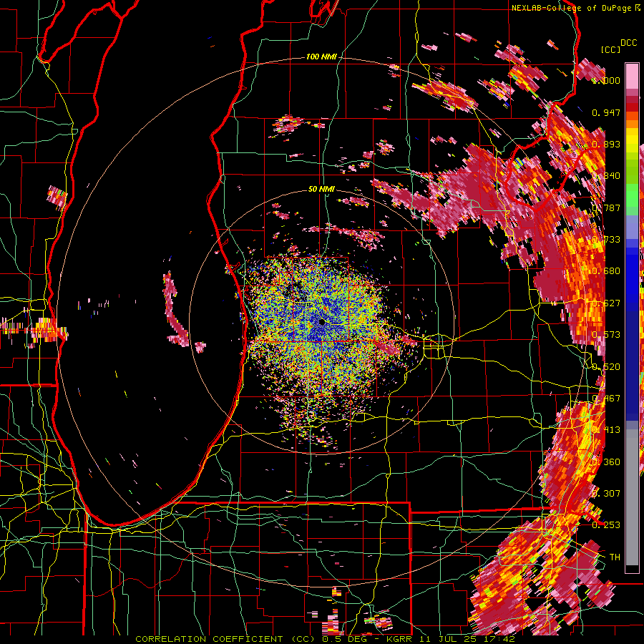Click the "11 JUL 25" date in caption
The image size is (644, 644).
(449, 639)
